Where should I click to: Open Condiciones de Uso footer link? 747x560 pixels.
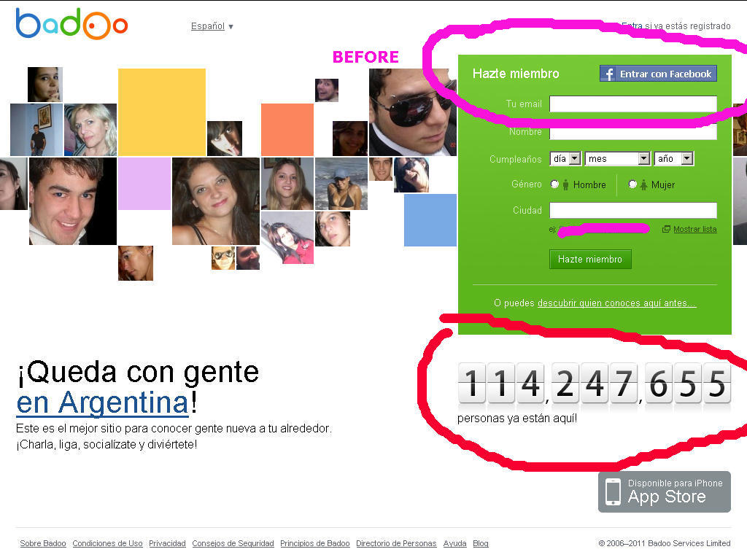click(108, 543)
